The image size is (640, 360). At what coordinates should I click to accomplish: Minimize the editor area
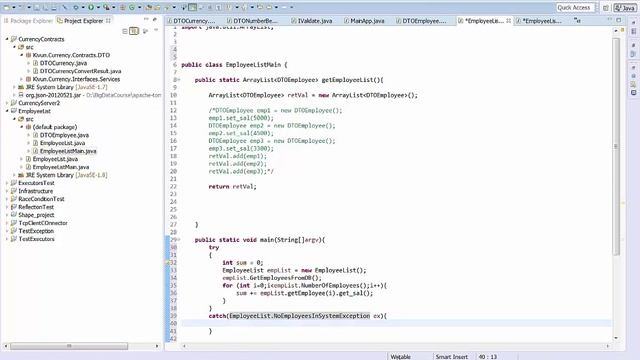(610, 20)
